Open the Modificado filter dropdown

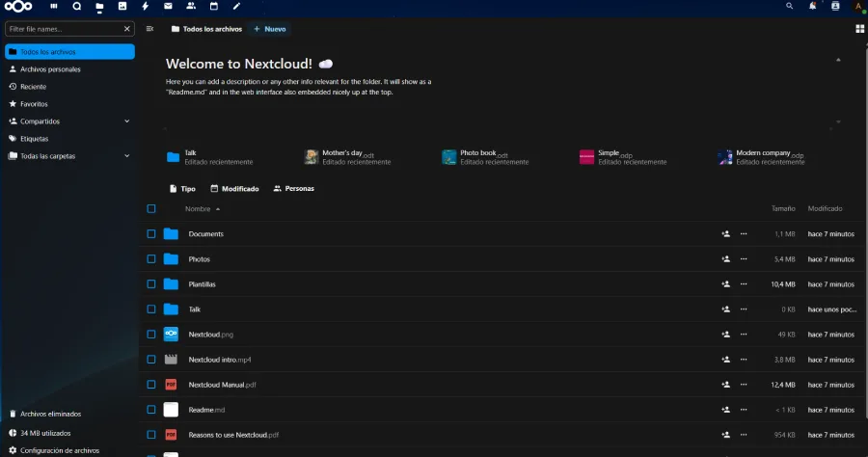tap(234, 189)
